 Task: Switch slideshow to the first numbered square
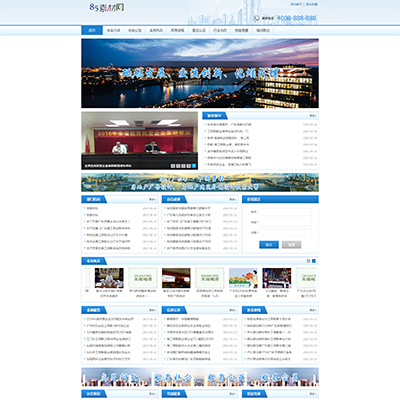(x=173, y=166)
